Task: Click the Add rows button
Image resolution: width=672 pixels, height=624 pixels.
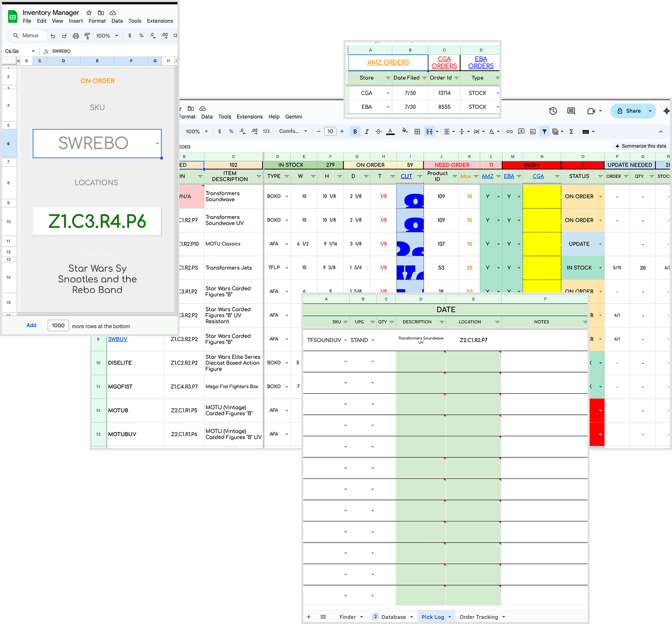Action: tap(31, 325)
